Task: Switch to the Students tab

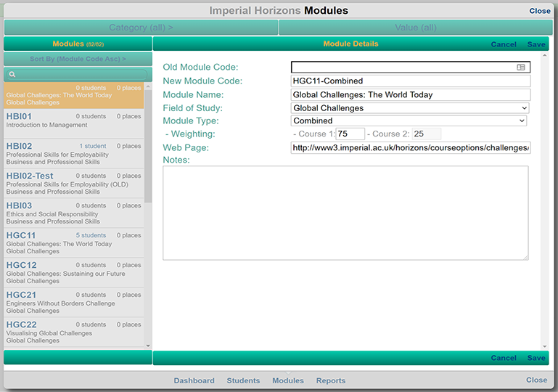Action: pyautogui.click(x=243, y=380)
